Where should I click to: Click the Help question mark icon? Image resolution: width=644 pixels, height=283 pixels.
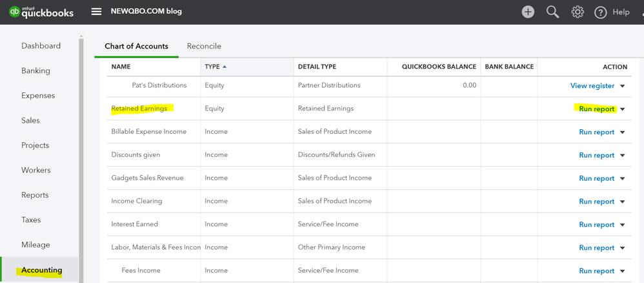click(x=601, y=12)
